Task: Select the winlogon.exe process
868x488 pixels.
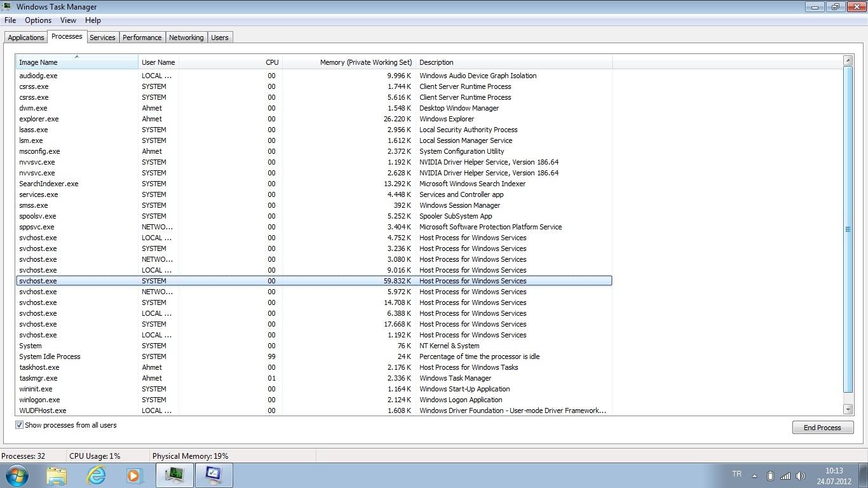Action: [x=314, y=400]
